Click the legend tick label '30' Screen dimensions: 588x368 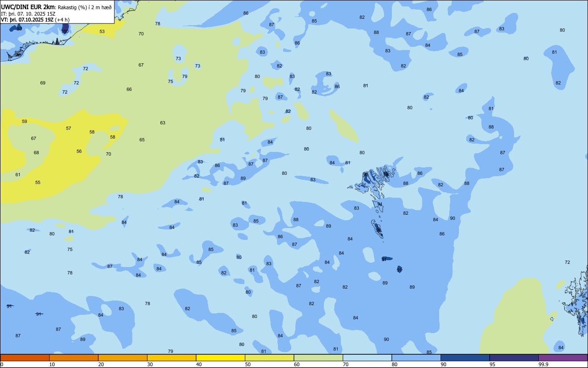(x=150, y=364)
